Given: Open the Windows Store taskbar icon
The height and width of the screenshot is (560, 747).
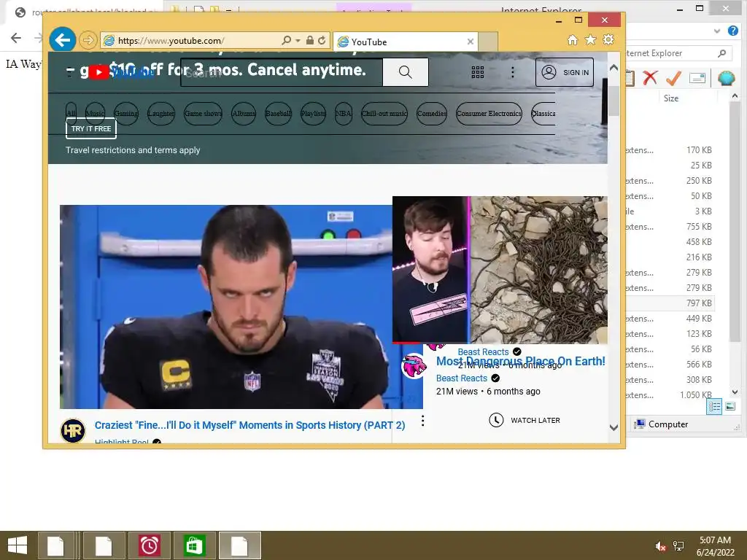Looking at the screenshot, I should pos(194,545).
